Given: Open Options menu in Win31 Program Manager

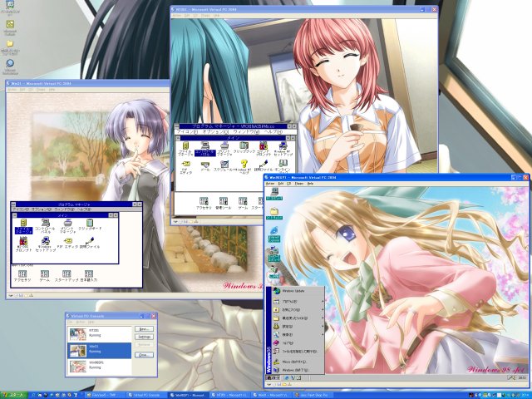Looking at the screenshot, I should [x=42, y=209].
